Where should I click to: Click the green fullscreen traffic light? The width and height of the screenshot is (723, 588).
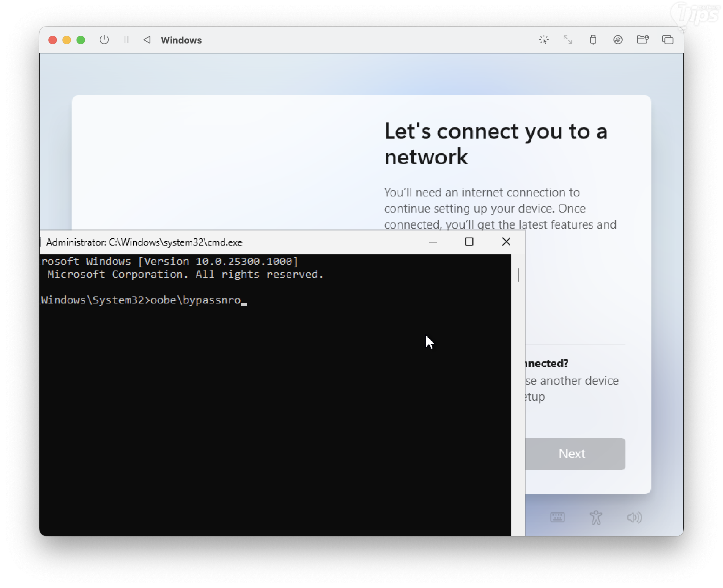[81, 40]
